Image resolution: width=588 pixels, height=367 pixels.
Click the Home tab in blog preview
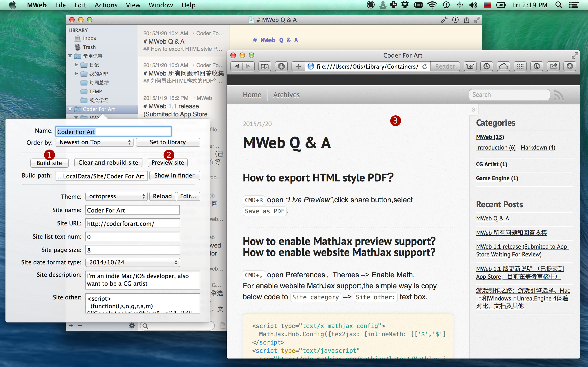pyautogui.click(x=251, y=94)
